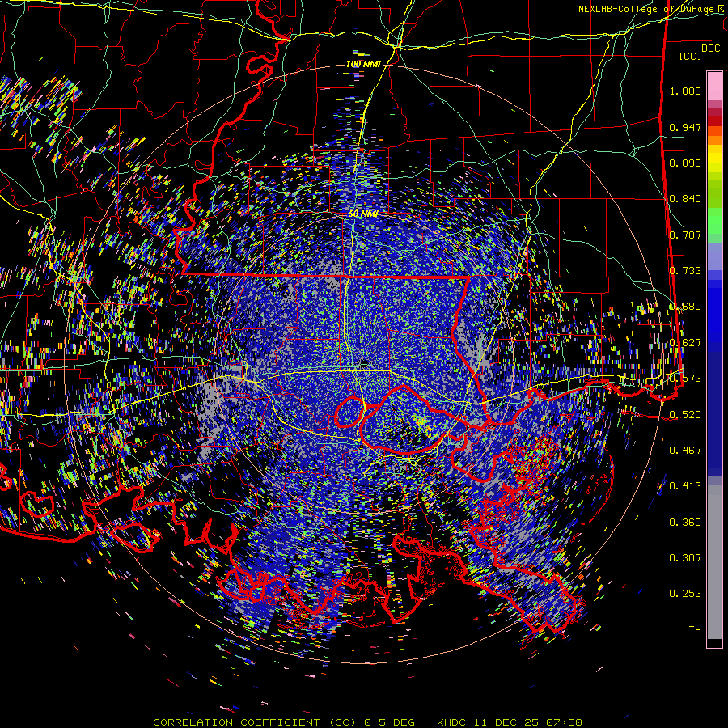Select the 0.360 scale value
The image size is (728, 728).
point(685,523)
